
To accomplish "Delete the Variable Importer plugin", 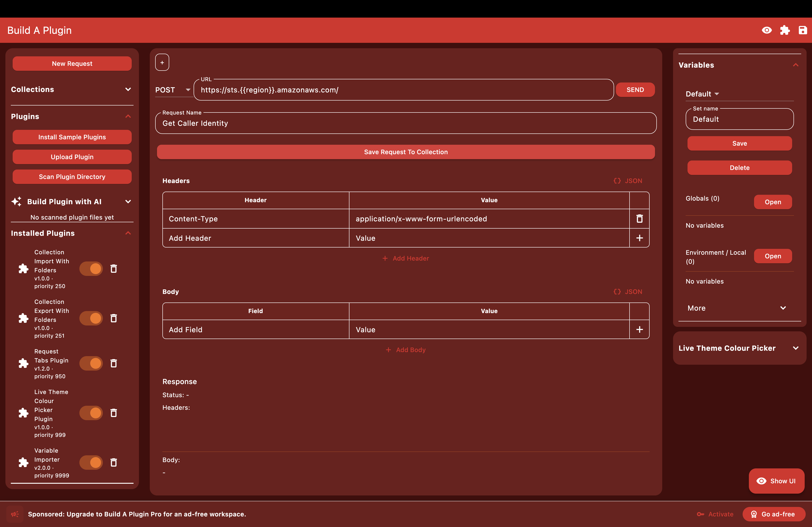I will 114,462.
